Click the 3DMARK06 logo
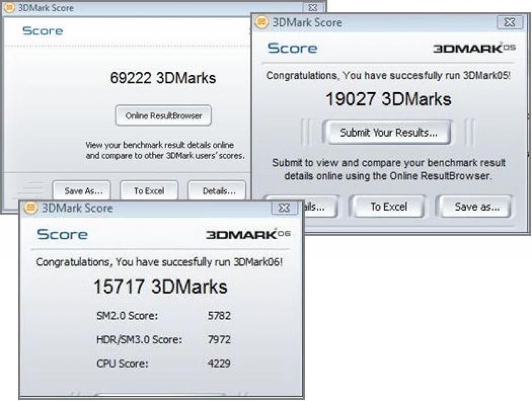 click(x=248, y=234)
